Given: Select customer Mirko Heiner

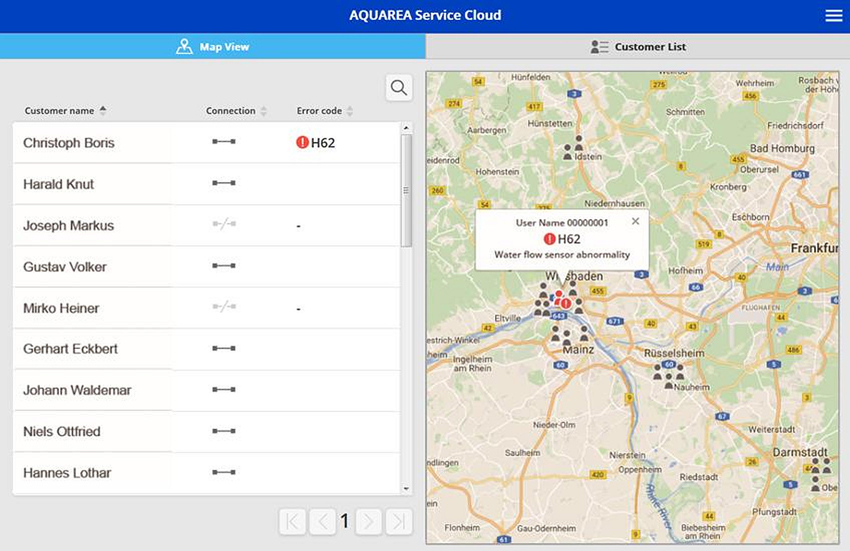Looking at the screenshot, I should coord(207,308).
